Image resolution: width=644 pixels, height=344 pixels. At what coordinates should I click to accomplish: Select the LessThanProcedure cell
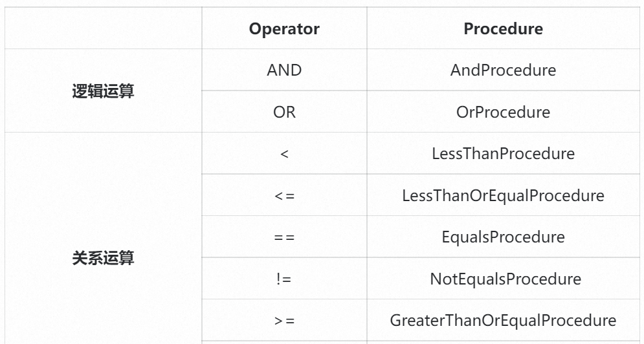click(x=503, y=154)
